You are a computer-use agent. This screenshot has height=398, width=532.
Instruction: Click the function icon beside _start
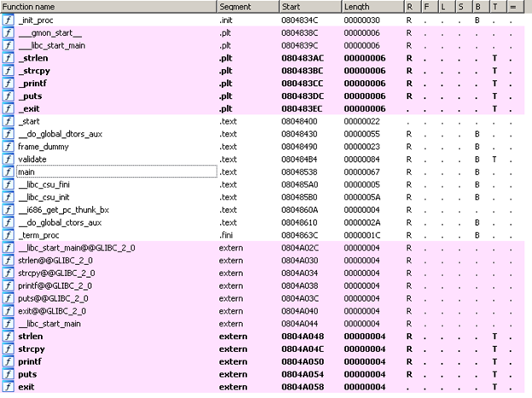[x=8, y=121]
